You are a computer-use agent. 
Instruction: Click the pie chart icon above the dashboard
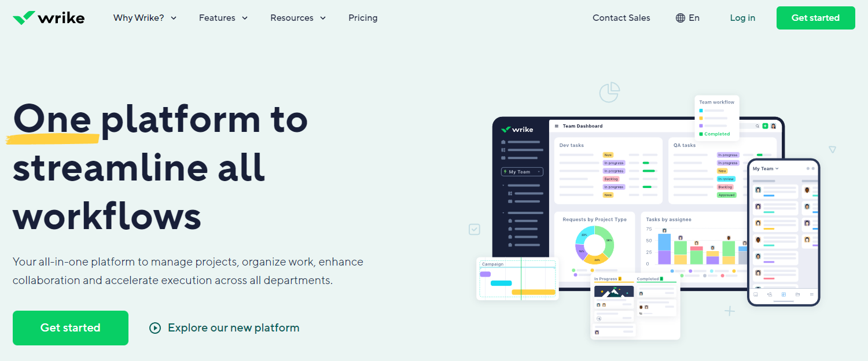click(x=609, y=92)
